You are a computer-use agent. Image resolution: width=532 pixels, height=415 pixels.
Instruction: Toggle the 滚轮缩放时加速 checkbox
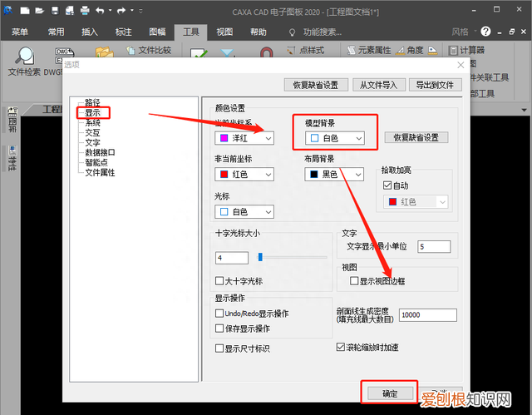click(341, 347)
